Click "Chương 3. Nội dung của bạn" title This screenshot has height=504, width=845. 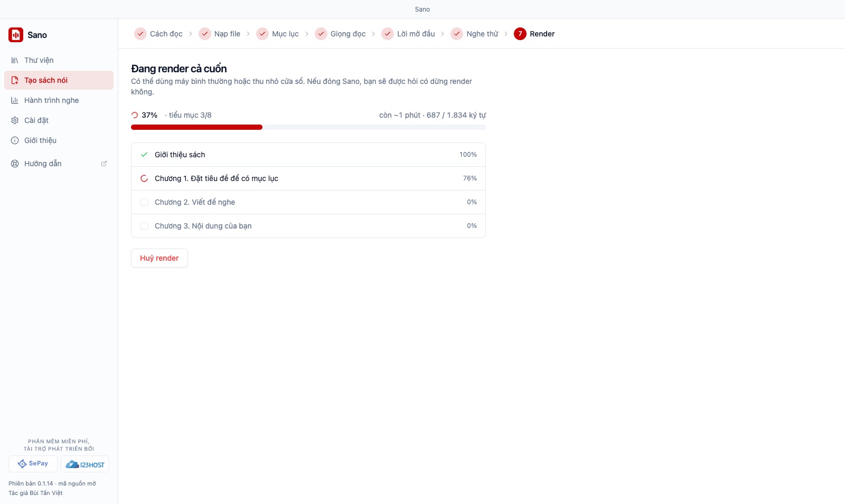pos(203,226)
